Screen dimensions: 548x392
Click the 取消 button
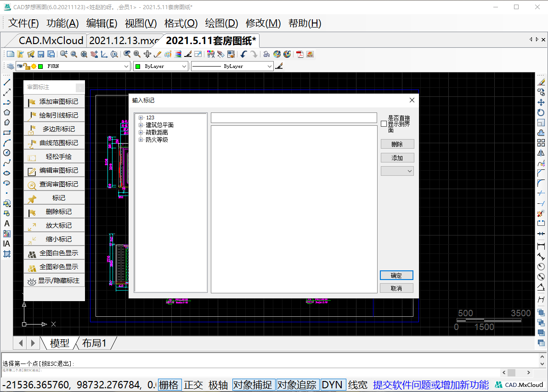(x=397, y=288)
